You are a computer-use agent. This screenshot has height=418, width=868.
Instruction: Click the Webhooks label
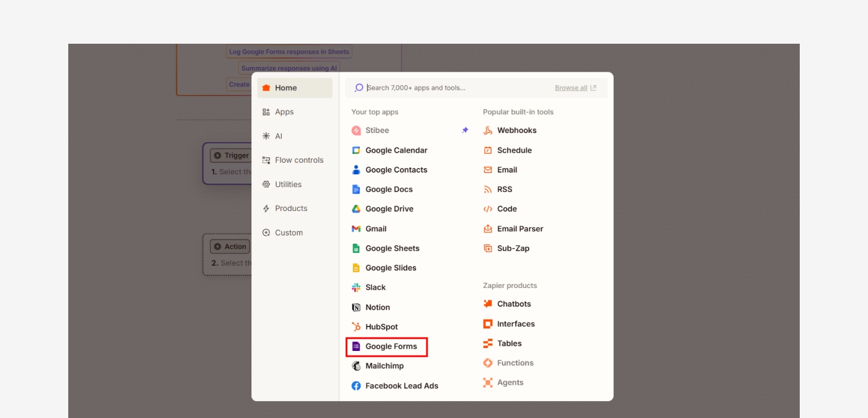(517, 131)
